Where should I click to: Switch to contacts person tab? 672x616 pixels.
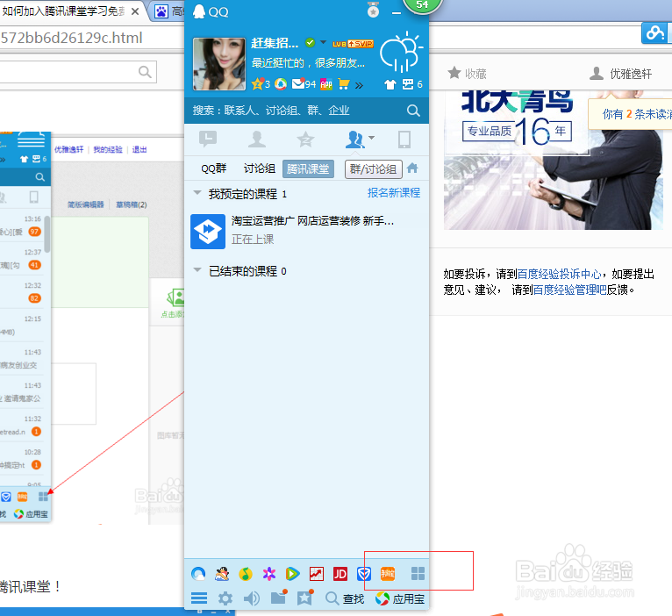click(257, 140)
